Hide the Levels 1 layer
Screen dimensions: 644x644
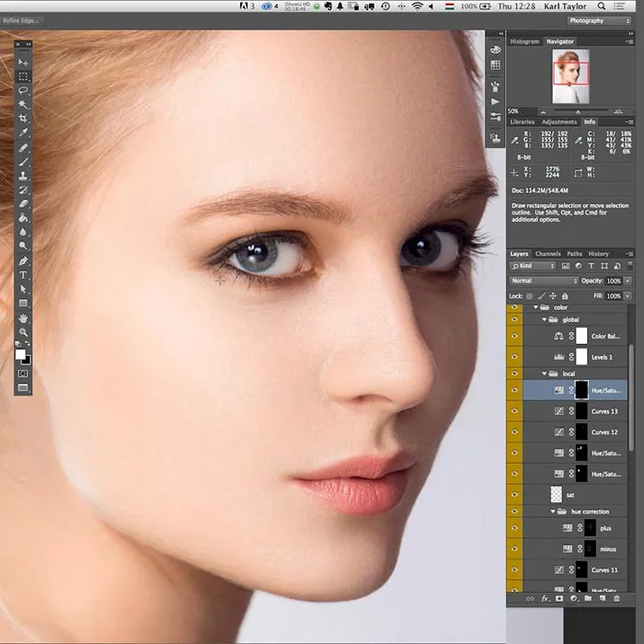514,355
